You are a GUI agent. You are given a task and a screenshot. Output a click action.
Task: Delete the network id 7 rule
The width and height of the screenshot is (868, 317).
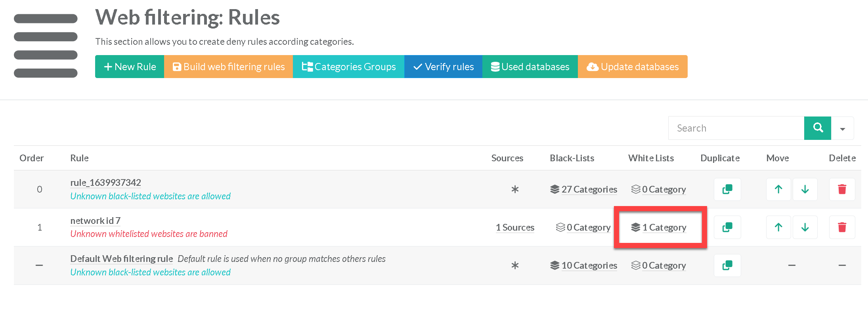[x=842, y=227]
